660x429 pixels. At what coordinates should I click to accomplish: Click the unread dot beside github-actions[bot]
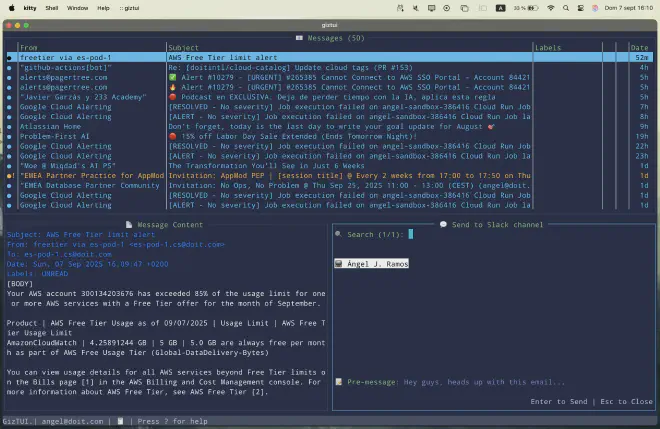pyautogui.click(x=9, y=67)
